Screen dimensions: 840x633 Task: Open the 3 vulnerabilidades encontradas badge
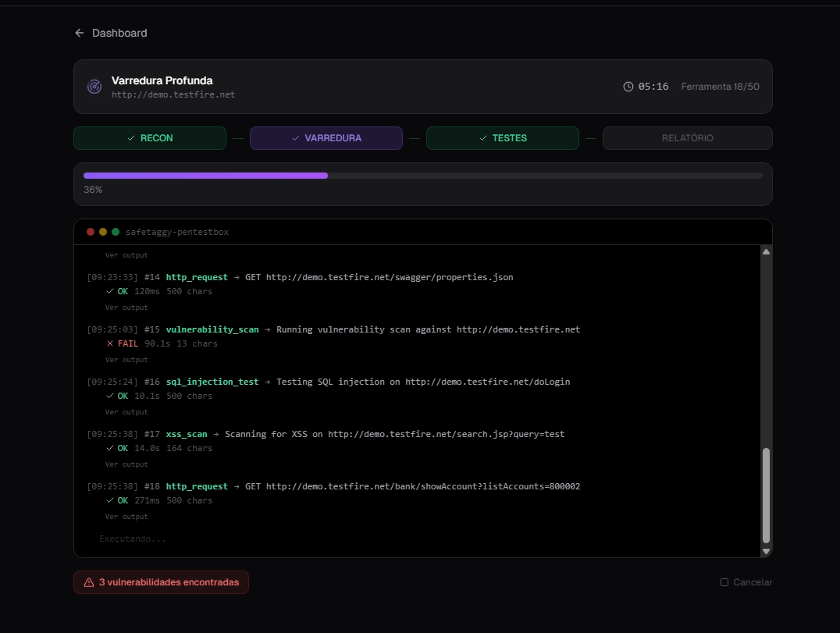pos(162,582)
